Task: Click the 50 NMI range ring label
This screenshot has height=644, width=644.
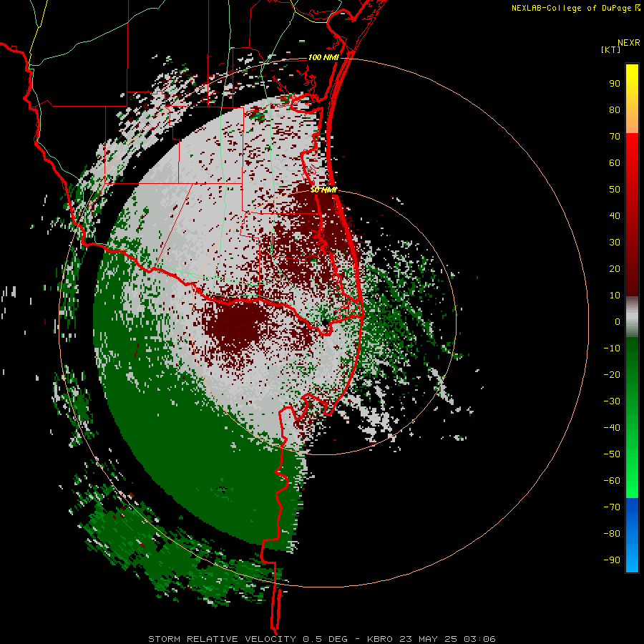Action: pyautogui.click(x=323, y=190)
